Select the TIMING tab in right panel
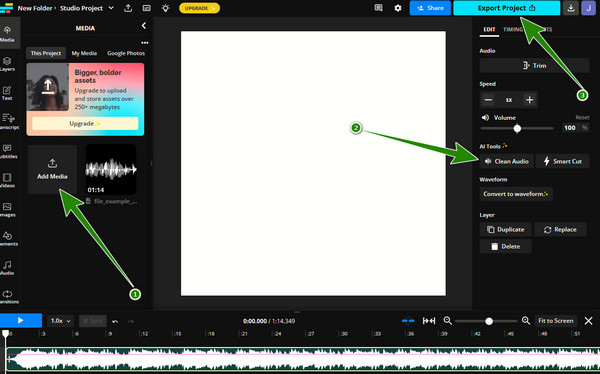This screenshot has width=600, height=374. 513,29
